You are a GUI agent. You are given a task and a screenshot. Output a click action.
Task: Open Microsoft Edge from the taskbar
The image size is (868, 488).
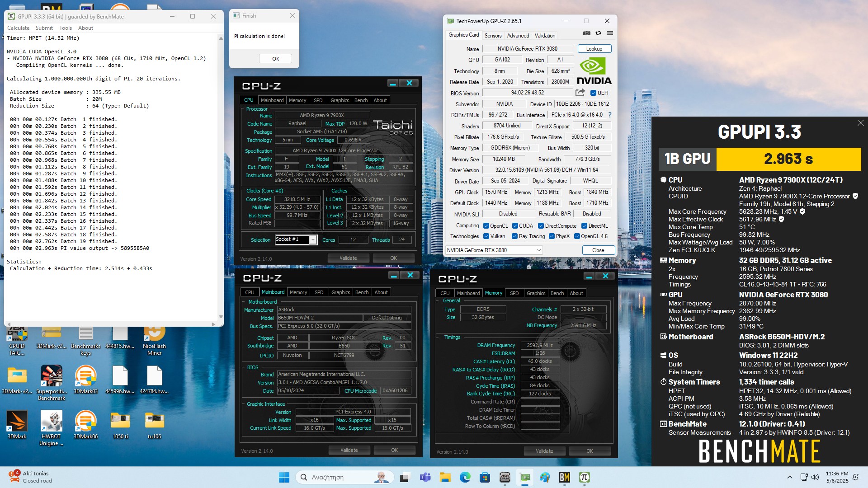click(465, 477)
